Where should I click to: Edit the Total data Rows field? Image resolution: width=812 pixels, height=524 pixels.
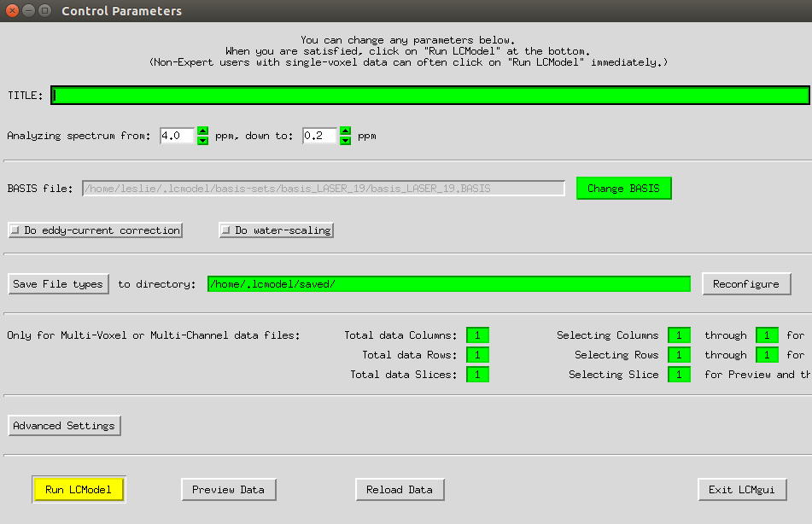[x=477, y=355]
